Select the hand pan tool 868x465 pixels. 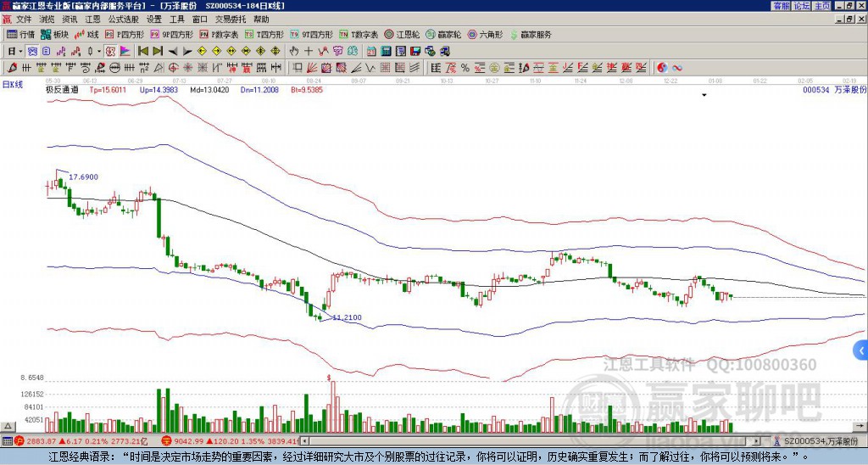(294, 52)
